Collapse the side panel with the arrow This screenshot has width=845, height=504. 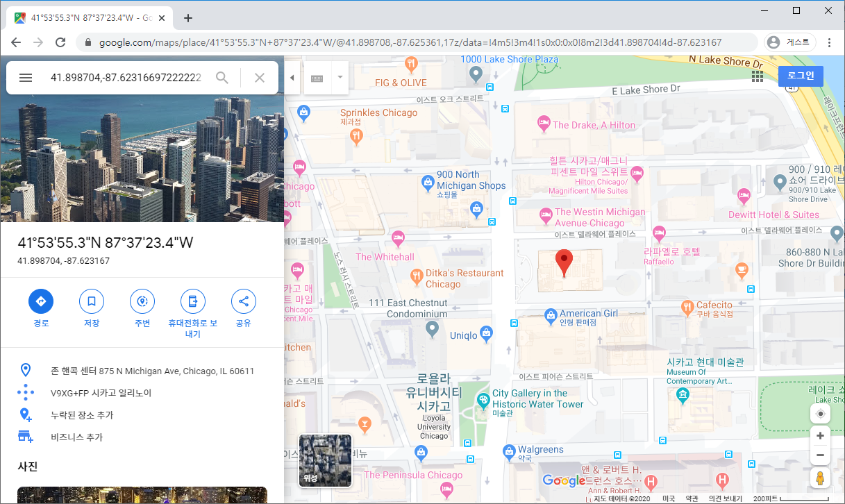tap(292, 78)
